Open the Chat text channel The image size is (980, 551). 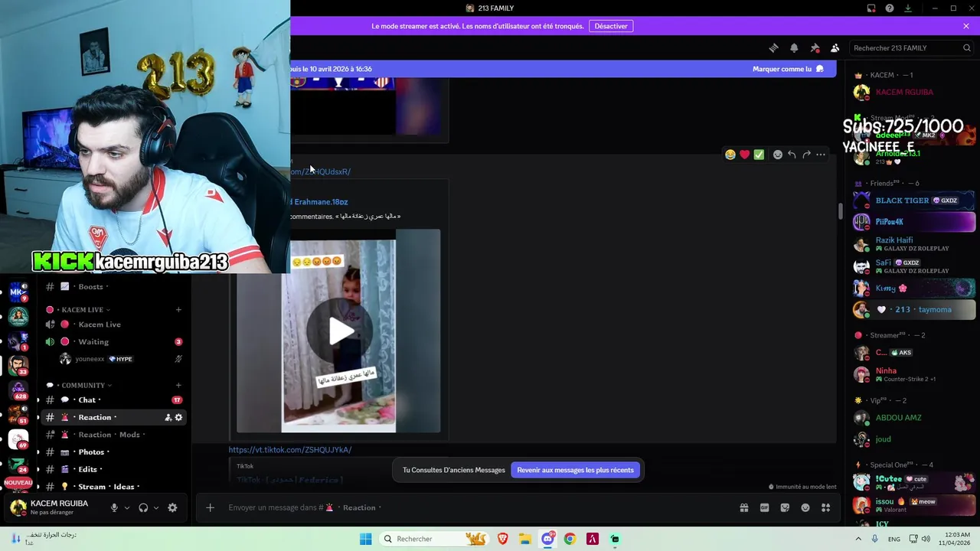click(115, 400)
